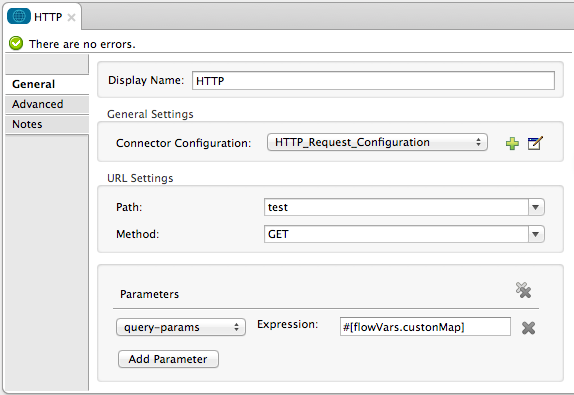
Task: Close the HTTP editor tab
Action: [x=71, y=17]
